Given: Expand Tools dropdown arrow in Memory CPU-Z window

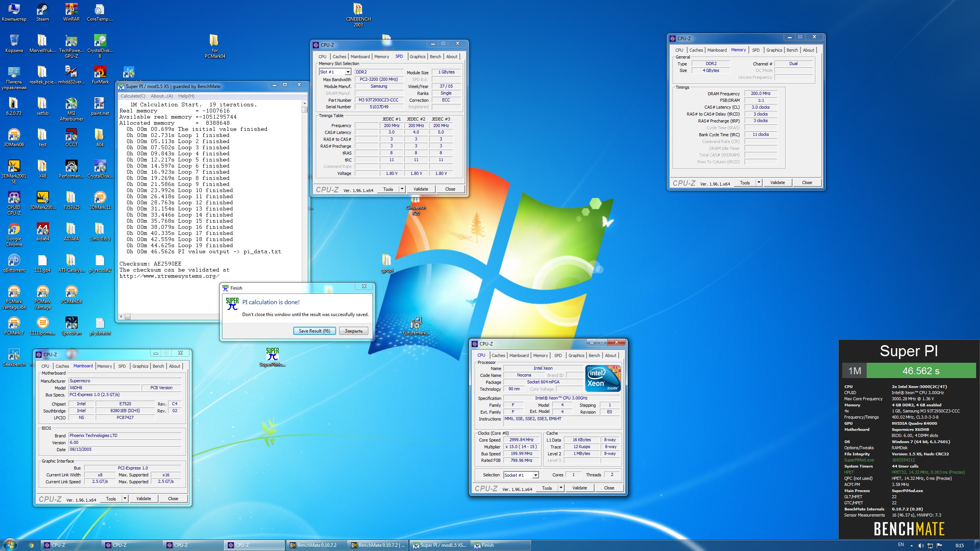Looking at the screenshot, I should [x=759, y=183].
